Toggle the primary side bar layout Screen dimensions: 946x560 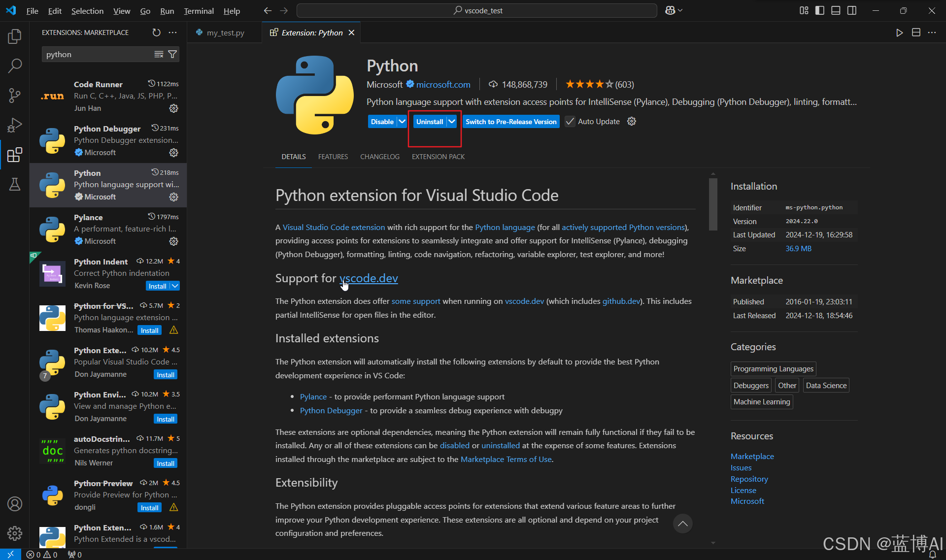[x=819, y=10]
